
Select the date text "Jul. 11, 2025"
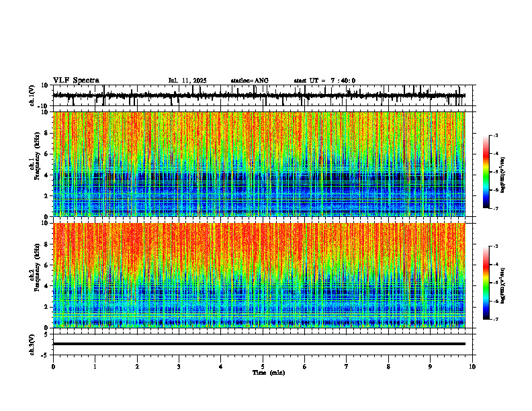tap(187, 81)
